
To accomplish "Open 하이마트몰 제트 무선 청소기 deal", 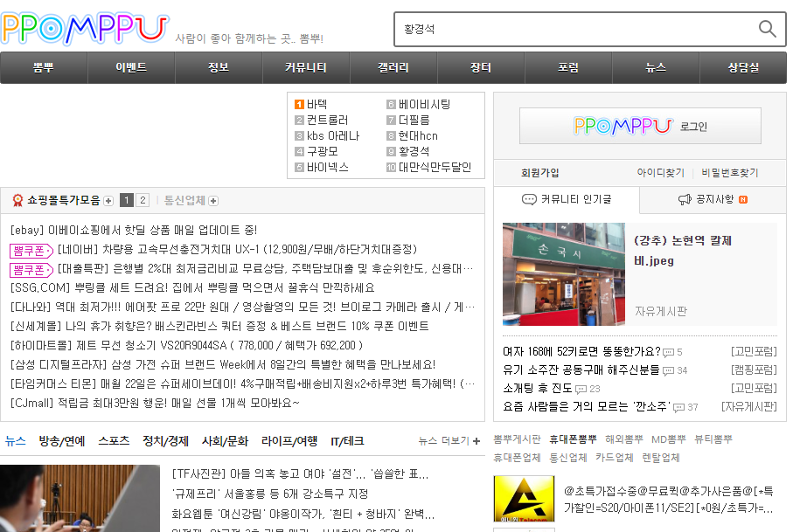I will click(186, 346).
